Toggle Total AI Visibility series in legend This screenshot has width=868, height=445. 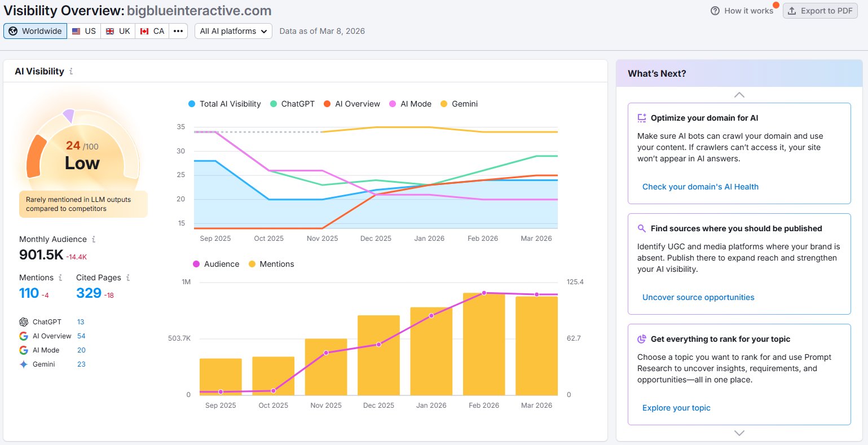pyautogui.click(x=224, y=104)
